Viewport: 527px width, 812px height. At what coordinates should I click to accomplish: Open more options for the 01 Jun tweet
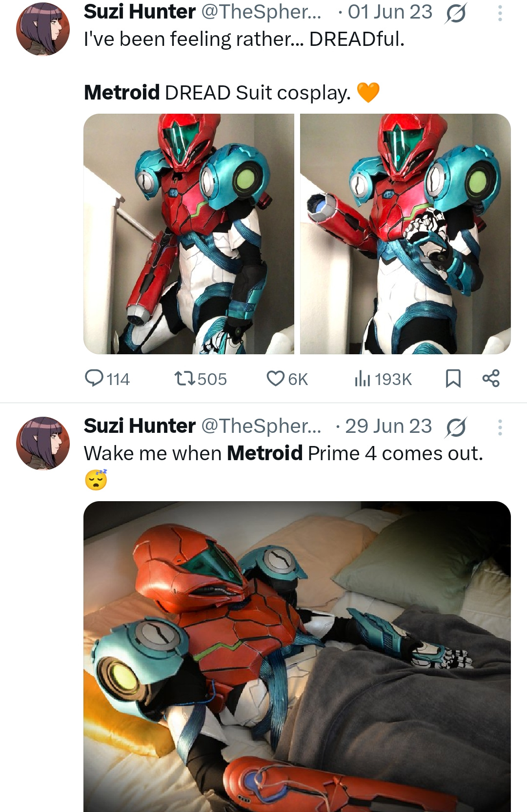click(x=500, y=13)
